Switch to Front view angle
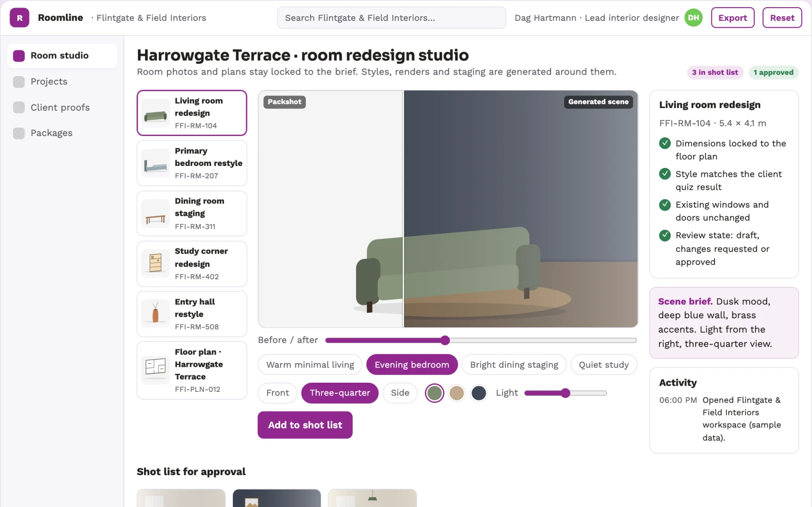This screenshot has height=507, width=812. [x=278, y=393]
